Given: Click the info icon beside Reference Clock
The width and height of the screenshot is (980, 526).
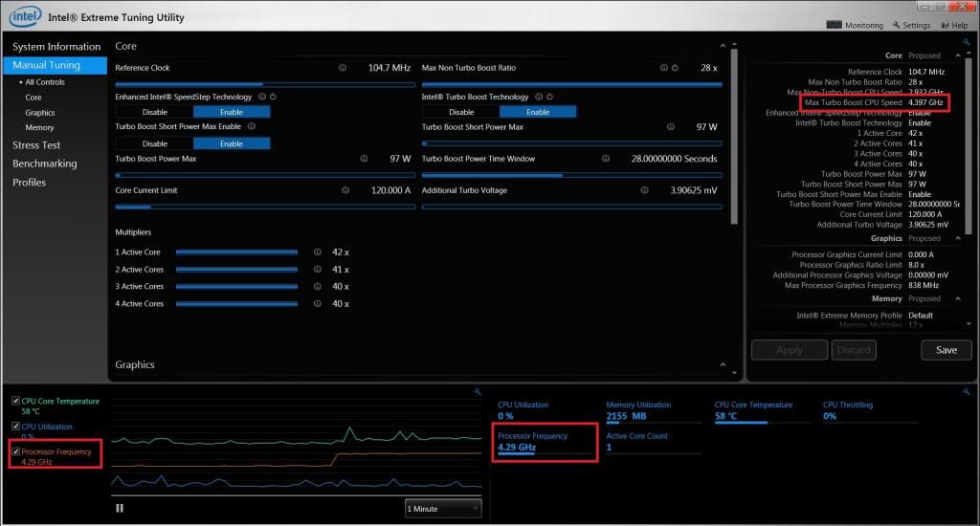Looking at the screenshot, I should tap(342, 68).
